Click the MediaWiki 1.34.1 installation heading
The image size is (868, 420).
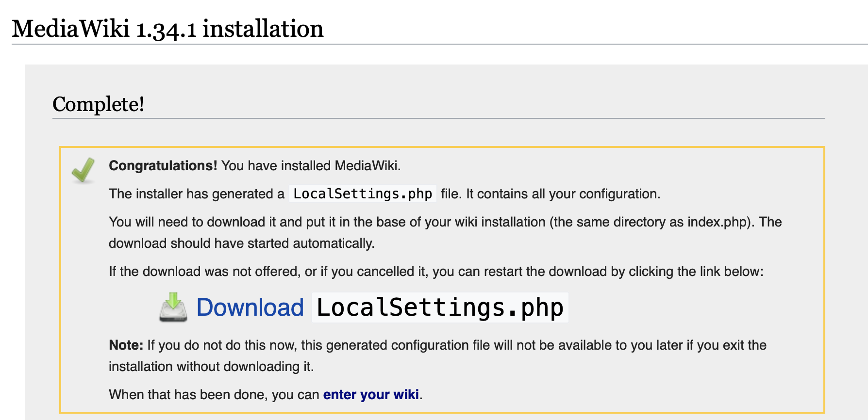coord(167,29)
